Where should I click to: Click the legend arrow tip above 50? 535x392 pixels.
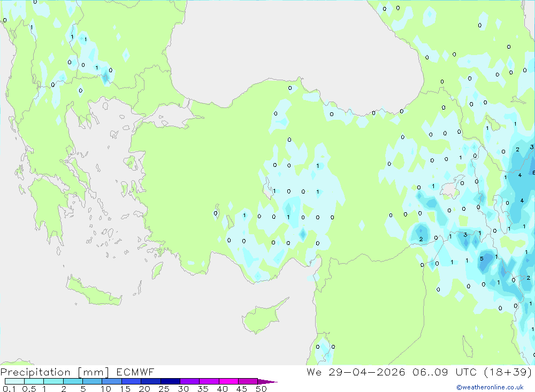pos(267,381)
